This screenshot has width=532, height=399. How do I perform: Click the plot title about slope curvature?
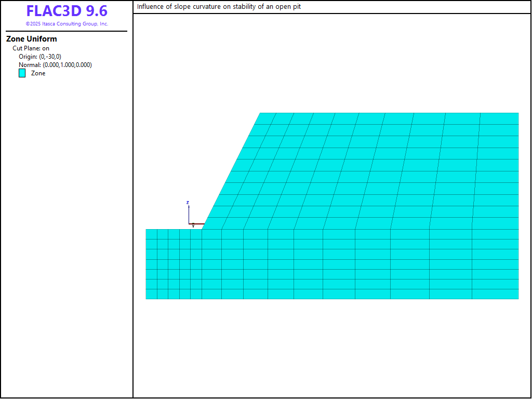(219, 7)
